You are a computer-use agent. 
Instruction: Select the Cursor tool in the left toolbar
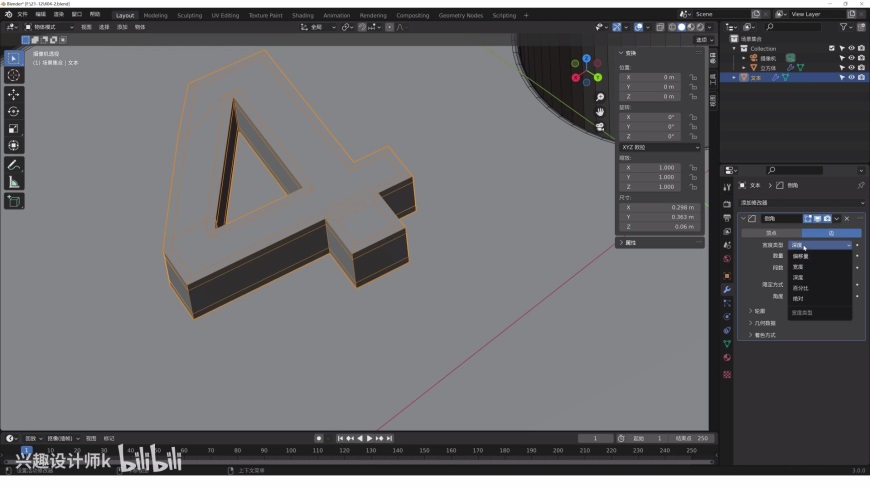(14, 75)
